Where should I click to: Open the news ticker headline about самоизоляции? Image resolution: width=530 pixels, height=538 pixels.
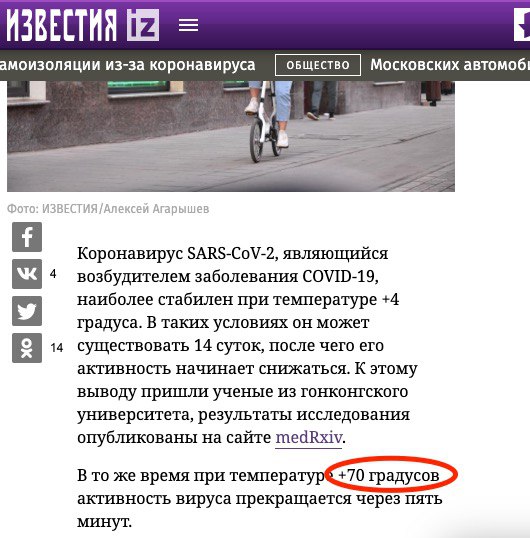(128, 65)
